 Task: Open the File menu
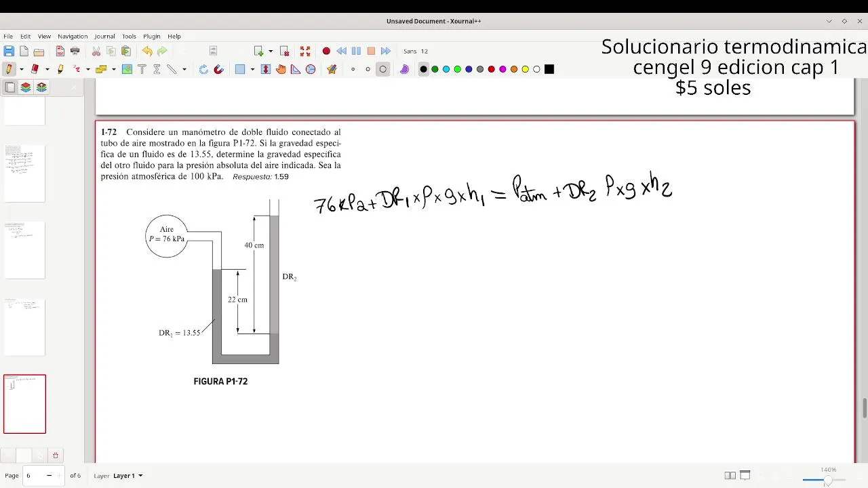[8, 36]
